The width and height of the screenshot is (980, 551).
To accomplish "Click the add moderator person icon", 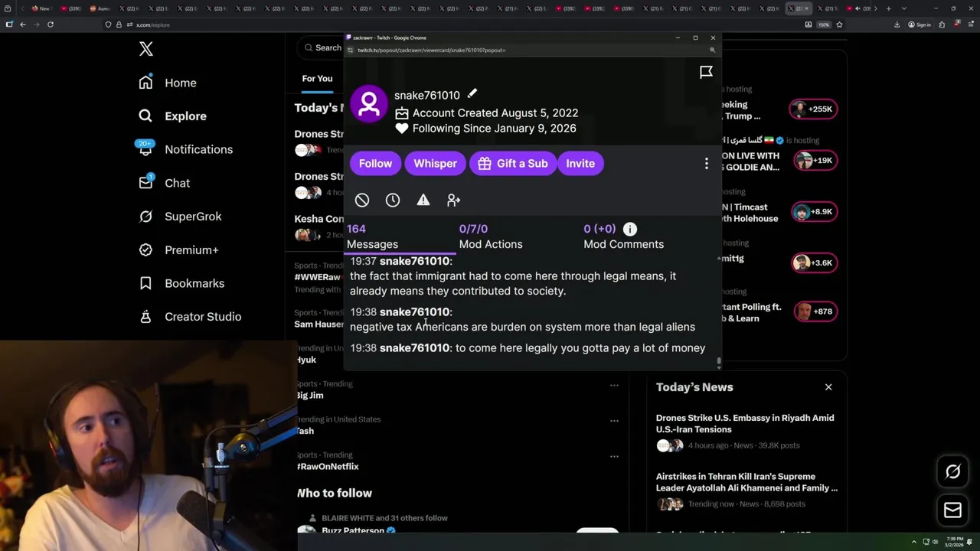I will tap(454, 200).
